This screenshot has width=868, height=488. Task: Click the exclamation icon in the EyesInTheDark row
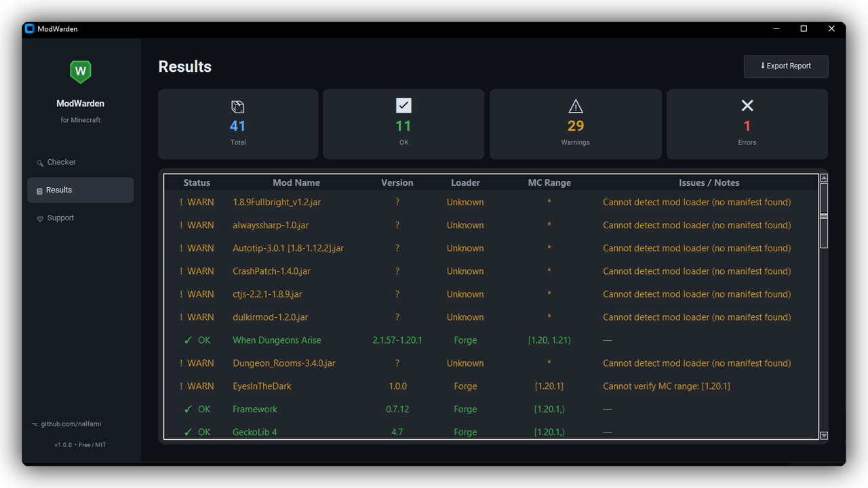tap(181, 386)
